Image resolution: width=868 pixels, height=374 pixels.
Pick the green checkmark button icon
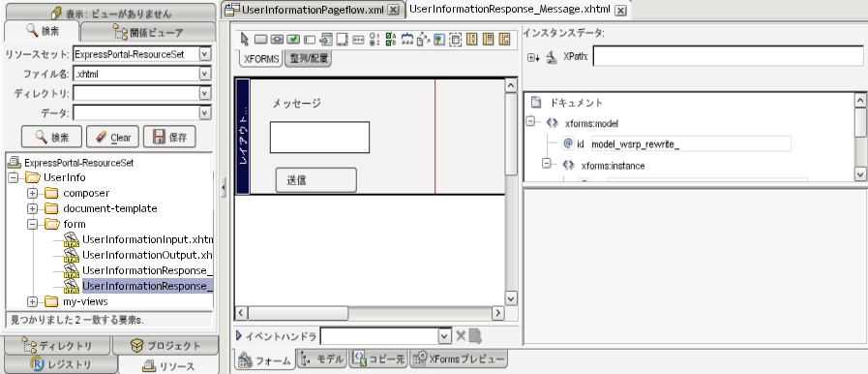click(293, 40)
